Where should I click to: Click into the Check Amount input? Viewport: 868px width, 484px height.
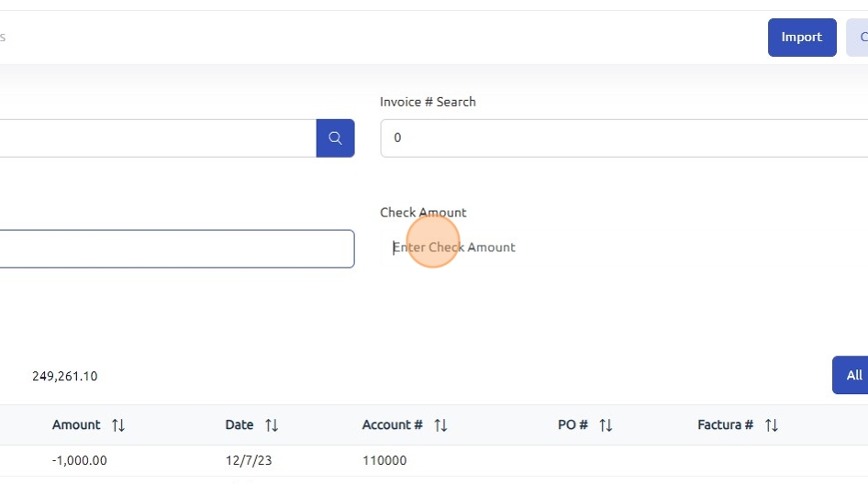point(624,247)
